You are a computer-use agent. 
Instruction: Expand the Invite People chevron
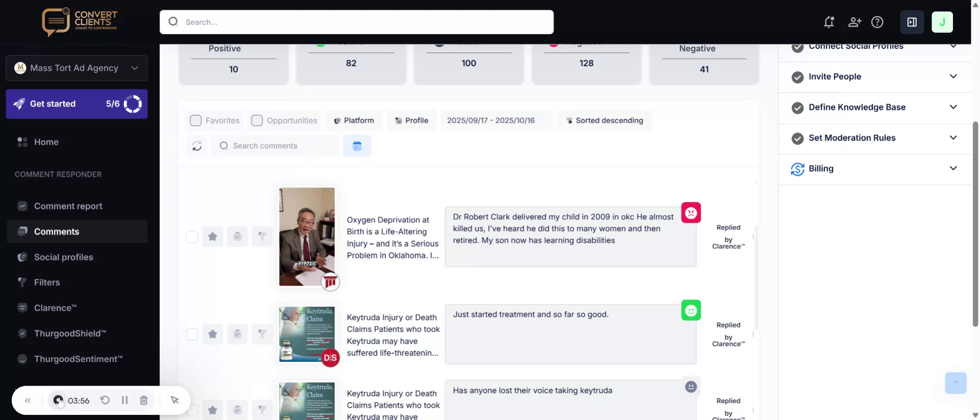pyautogui.click(x=953, y=77)
